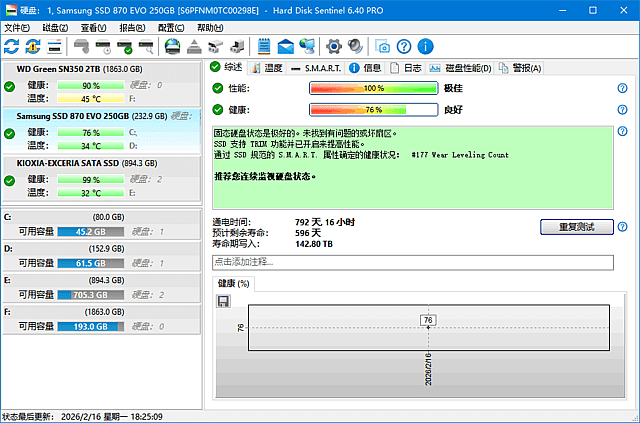This screenshot has height=423, width=640.
Task: Click the 重复测试 button
Action: click(x=575, y=227)
